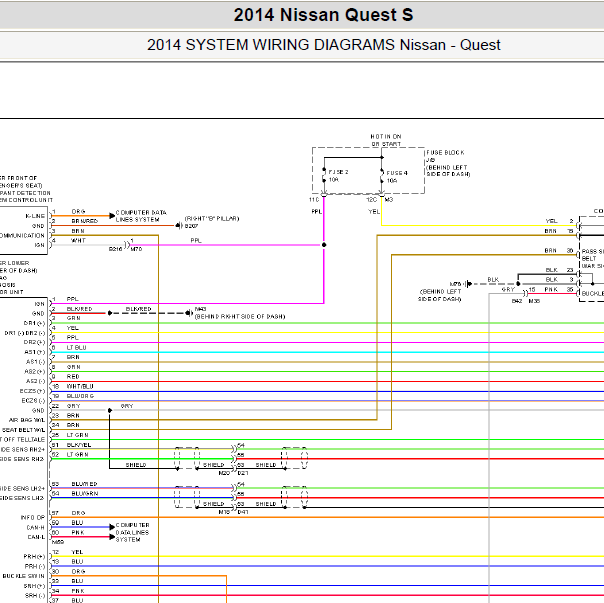Click the 'DR2(+)' pin label

(34, 342)
